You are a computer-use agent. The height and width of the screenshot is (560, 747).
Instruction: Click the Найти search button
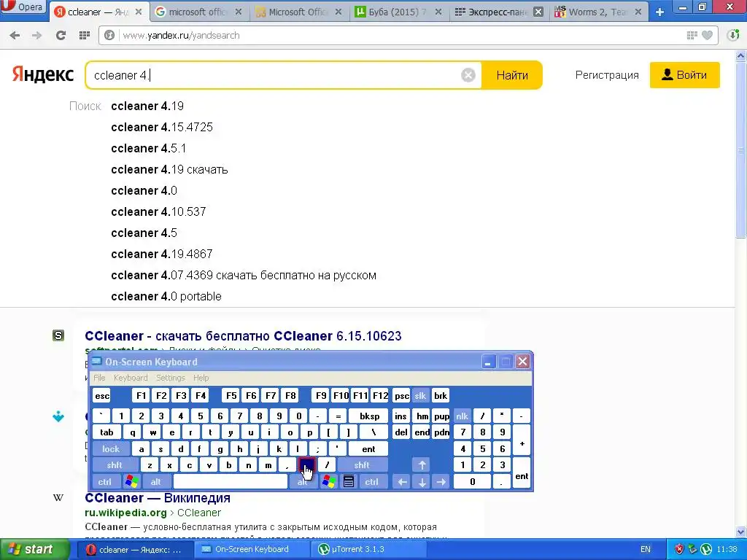(512, 75)
